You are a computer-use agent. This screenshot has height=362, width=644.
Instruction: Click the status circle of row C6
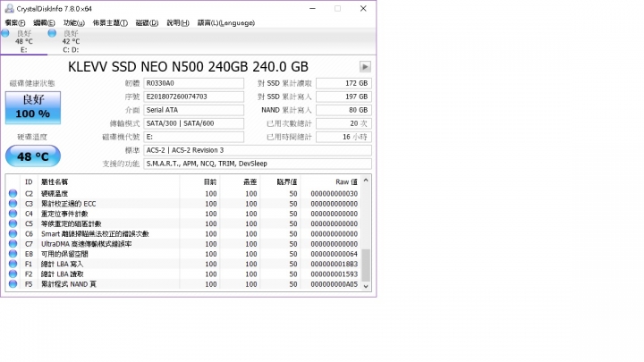click(x=13, y=233)
